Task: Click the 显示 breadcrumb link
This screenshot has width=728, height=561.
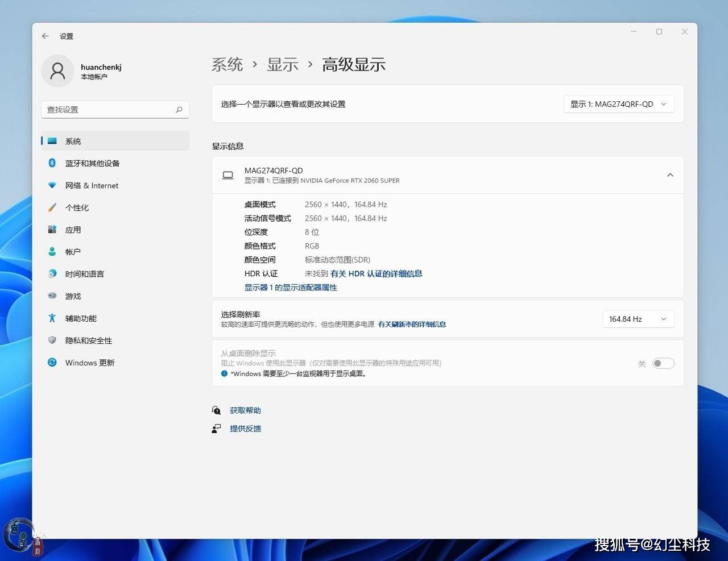Action: [283, 65]
